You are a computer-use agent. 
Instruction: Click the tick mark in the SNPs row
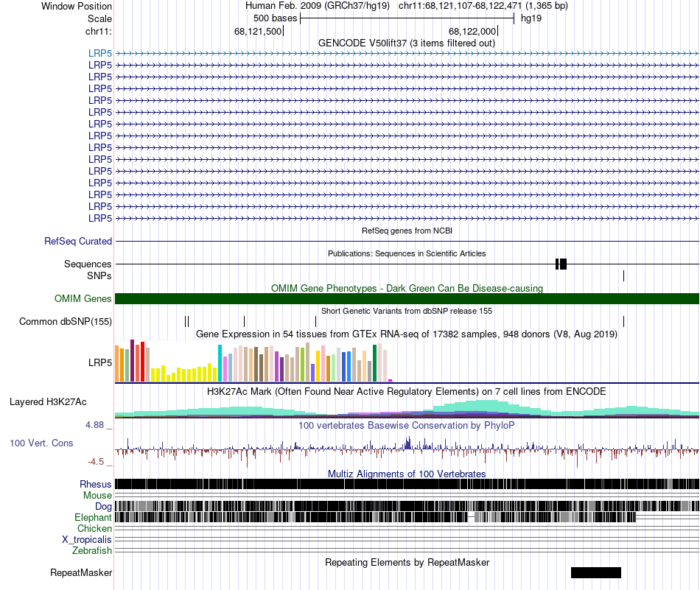click(x=623, y=275)
